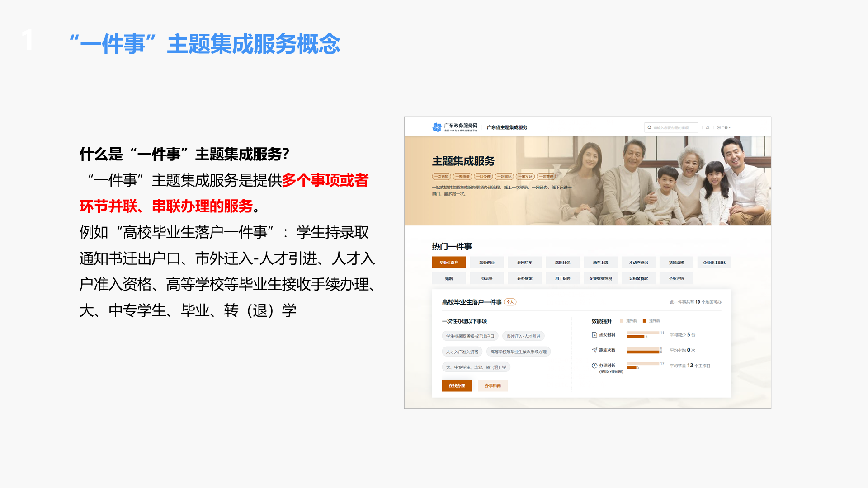Click the 一次告知 banner tag
This screenshot has width=868, height=488.
[442, 177]
